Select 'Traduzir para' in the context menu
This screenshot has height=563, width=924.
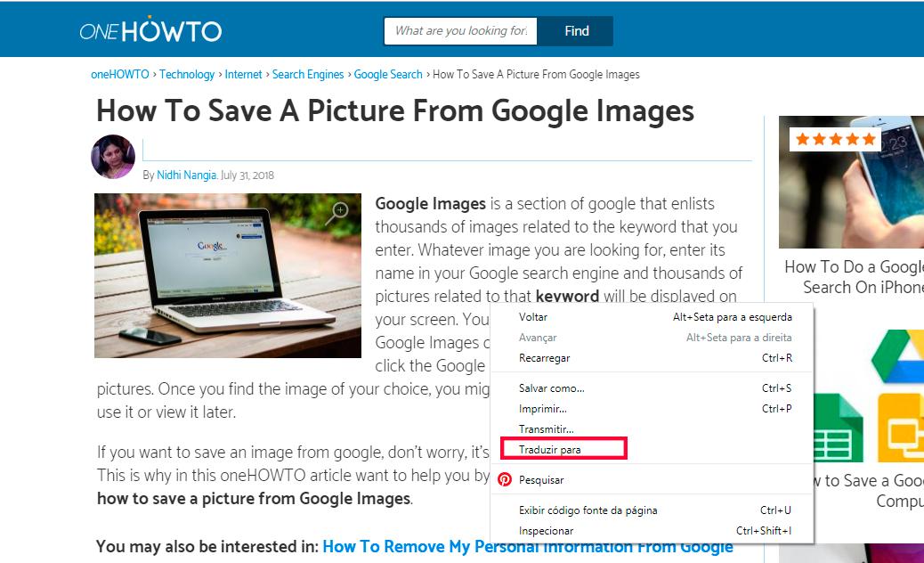tap(550, 450)
